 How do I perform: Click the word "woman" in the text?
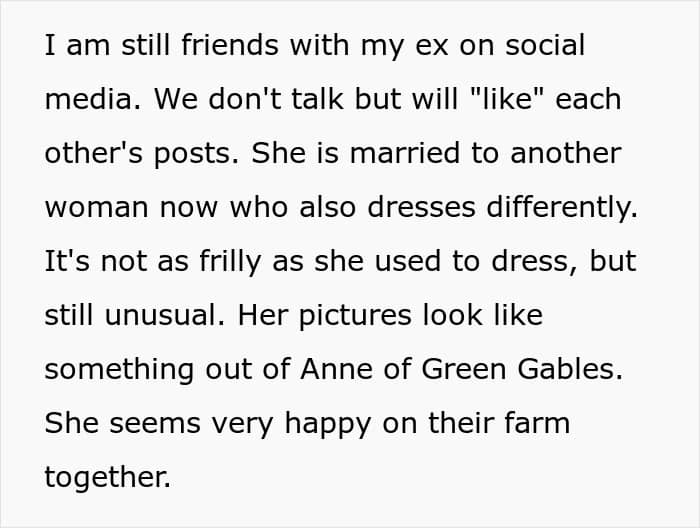point(95,208)
